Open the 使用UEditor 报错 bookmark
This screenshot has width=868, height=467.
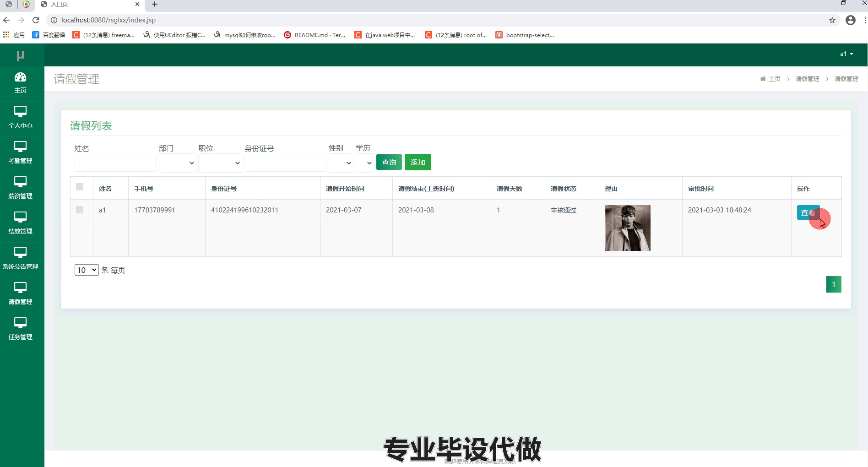174,35
